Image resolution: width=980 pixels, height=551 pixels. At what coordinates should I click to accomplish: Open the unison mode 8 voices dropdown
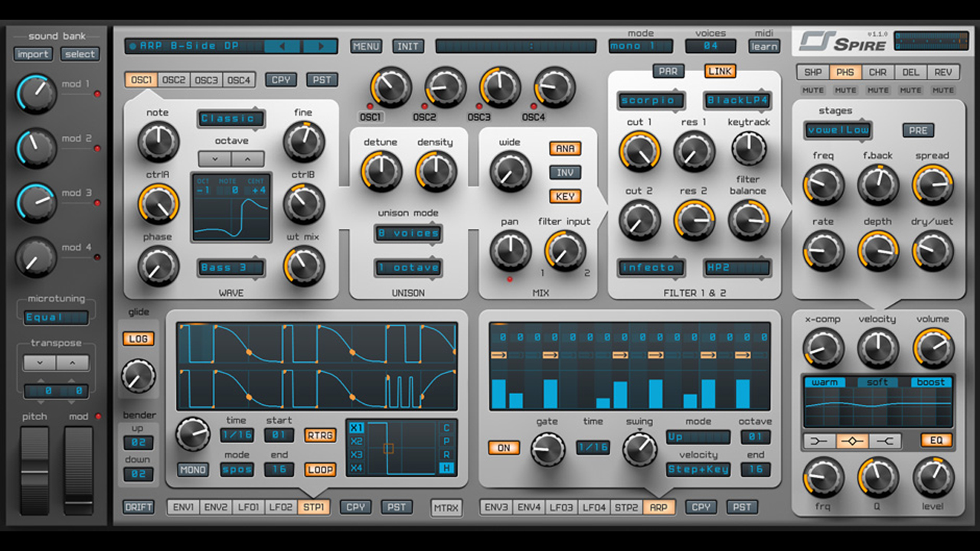click(408, 233)
